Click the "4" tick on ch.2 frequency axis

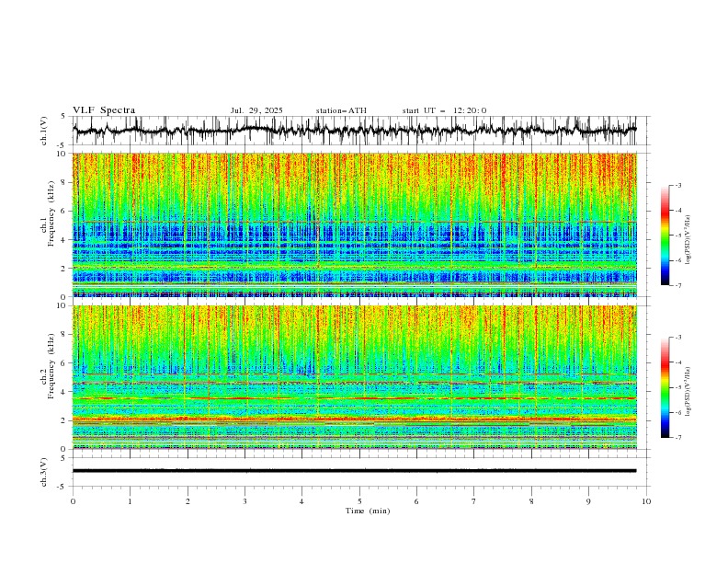pyautogui.click(x=65, y=392)
